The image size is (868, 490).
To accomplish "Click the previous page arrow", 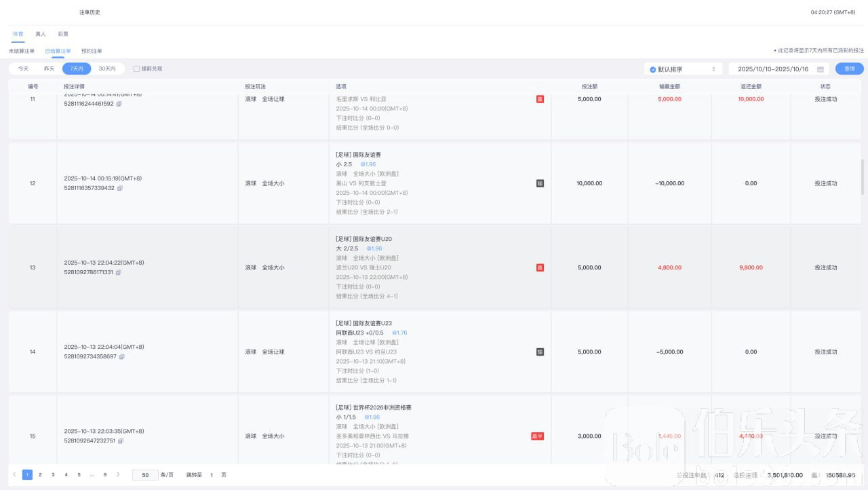I will coord(14,475).
